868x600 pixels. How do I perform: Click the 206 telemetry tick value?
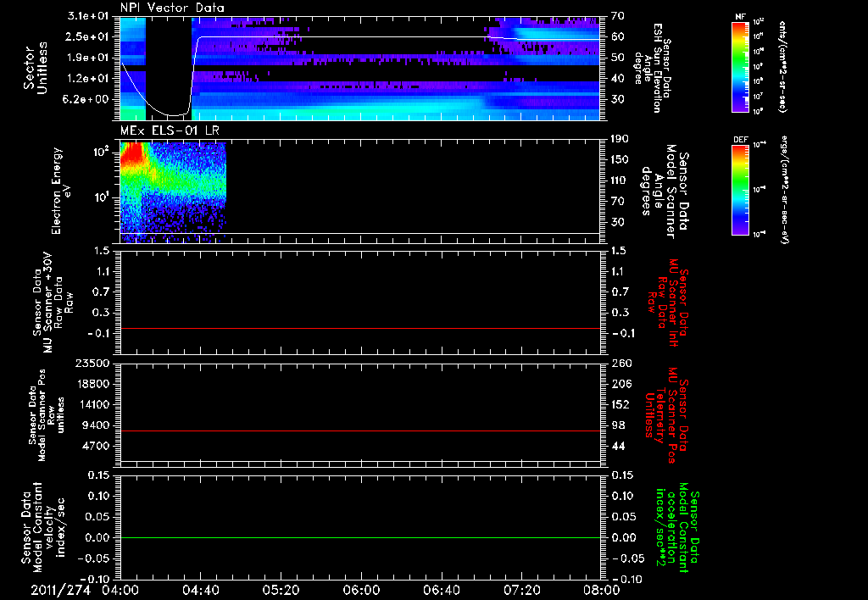pos(621,384)
